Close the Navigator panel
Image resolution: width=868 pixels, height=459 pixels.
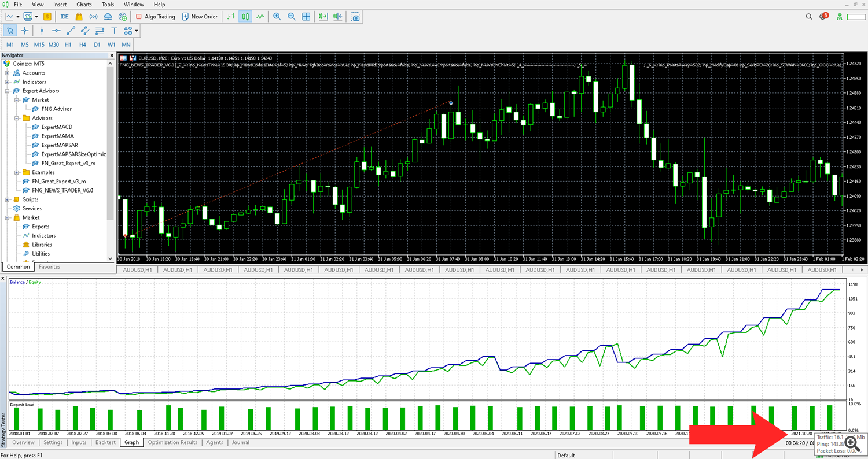point(111,55)
